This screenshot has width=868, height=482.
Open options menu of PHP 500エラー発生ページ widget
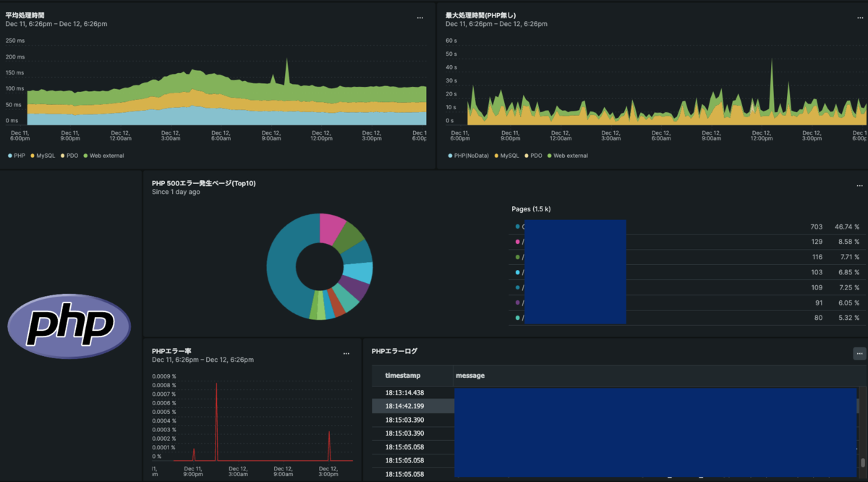click(x=859, y=185)
